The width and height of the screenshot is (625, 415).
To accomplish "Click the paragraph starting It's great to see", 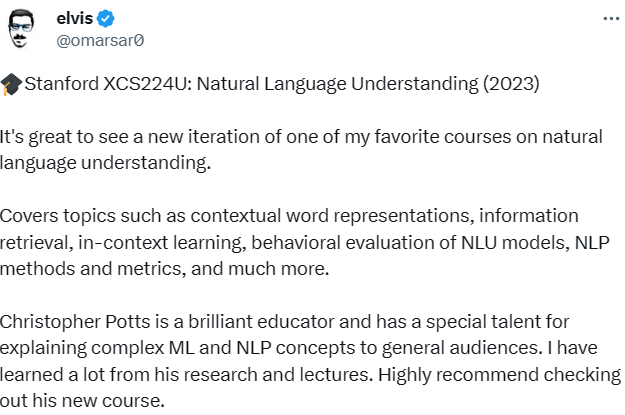I will (x=301, y=150).
